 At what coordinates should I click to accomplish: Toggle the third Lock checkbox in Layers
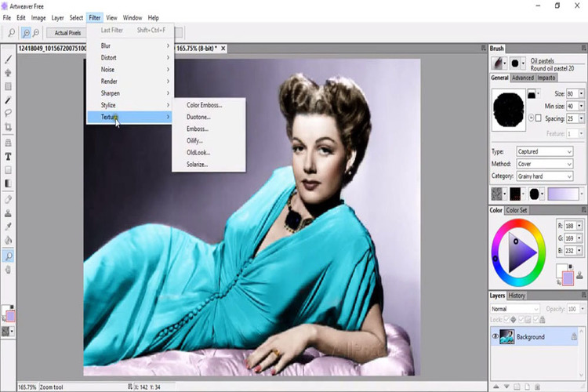pos(536,320)
